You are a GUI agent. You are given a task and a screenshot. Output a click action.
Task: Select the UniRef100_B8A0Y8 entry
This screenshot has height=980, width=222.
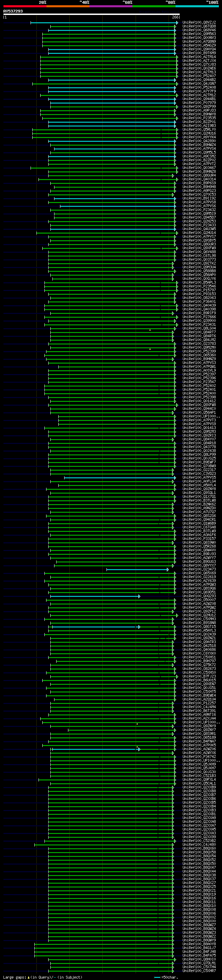199,944
